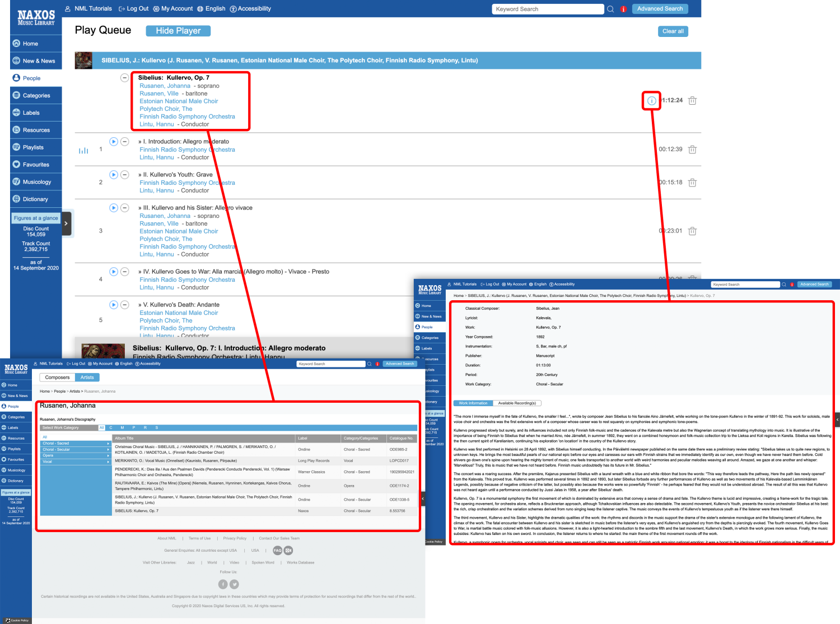The image size is (840, 624).
Task: Click Keyword Search field in artist window
Action: click(x=331, y=364)
